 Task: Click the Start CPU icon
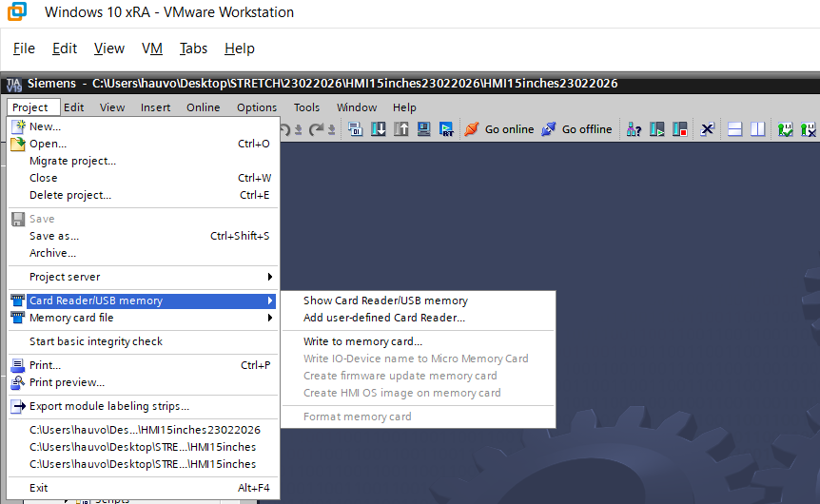656,129
